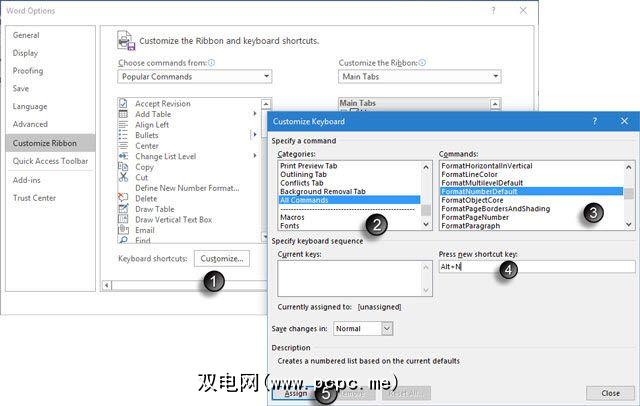Select Fonts category
Screen dimensions: 640x406
point(289,226)
